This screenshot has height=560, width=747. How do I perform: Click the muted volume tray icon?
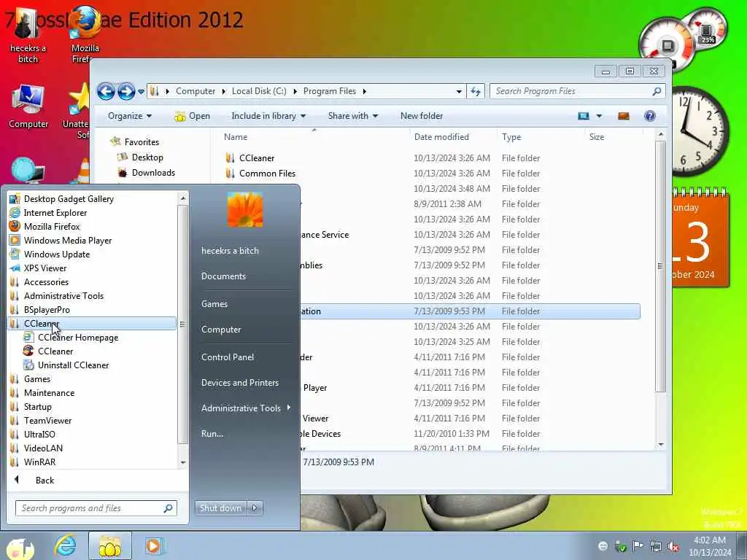[673, 546]
